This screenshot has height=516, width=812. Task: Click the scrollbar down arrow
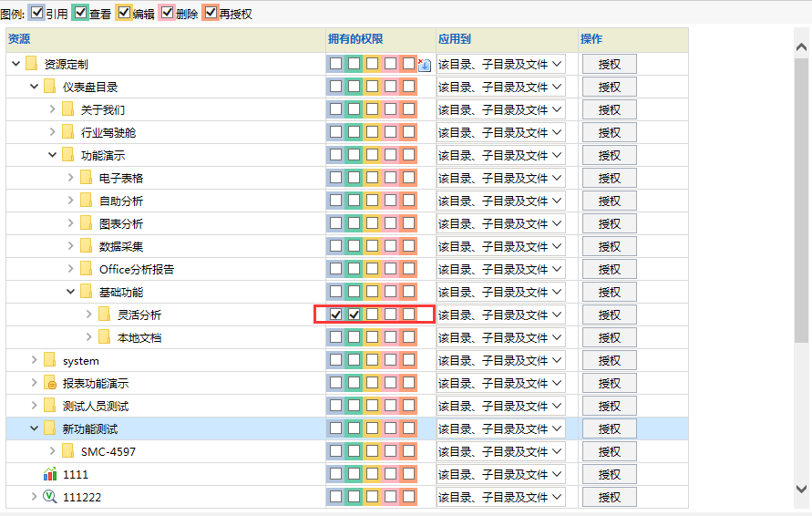coord(801,489)
